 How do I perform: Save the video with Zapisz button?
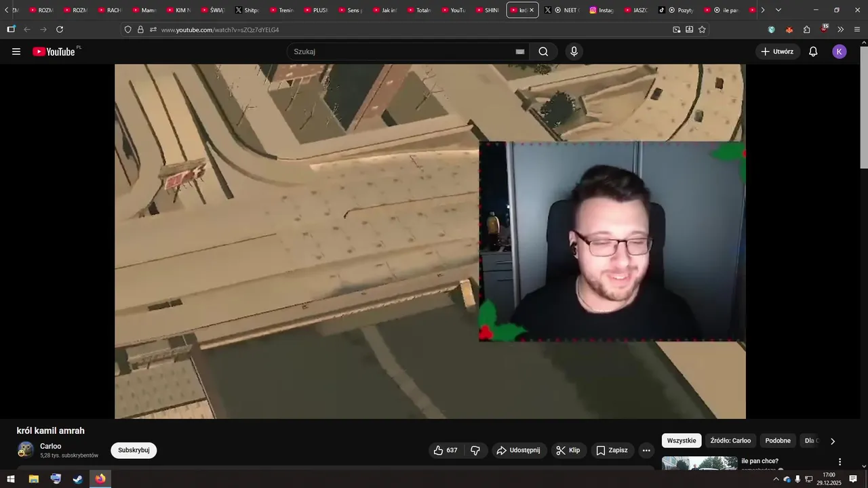[x=612, y=450]
